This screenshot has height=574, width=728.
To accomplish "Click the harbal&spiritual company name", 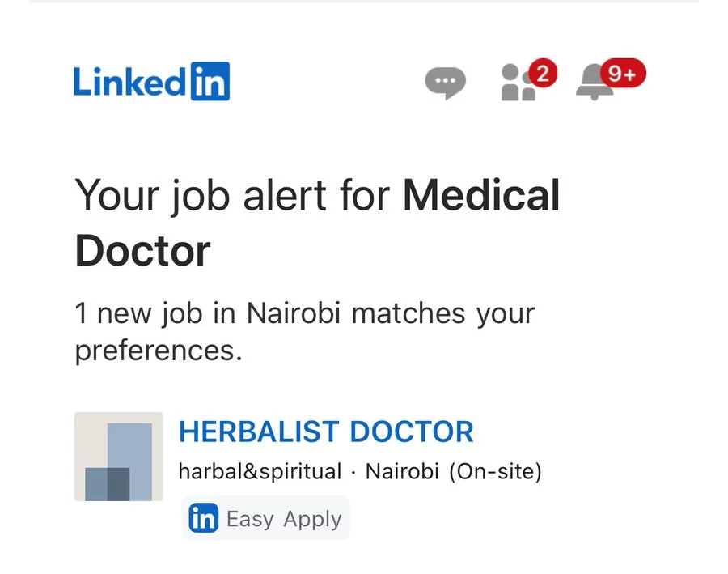I will coord(260,471).
